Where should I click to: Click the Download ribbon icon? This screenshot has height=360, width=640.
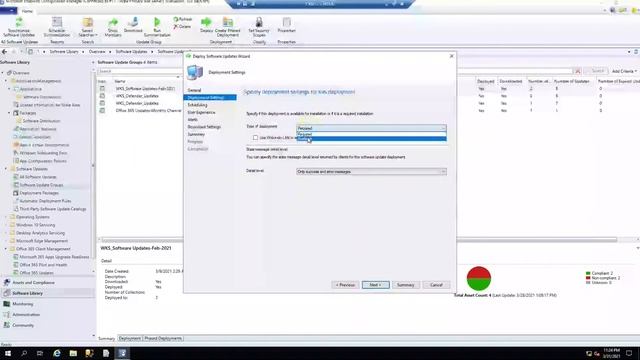click(x=133, y=25)
